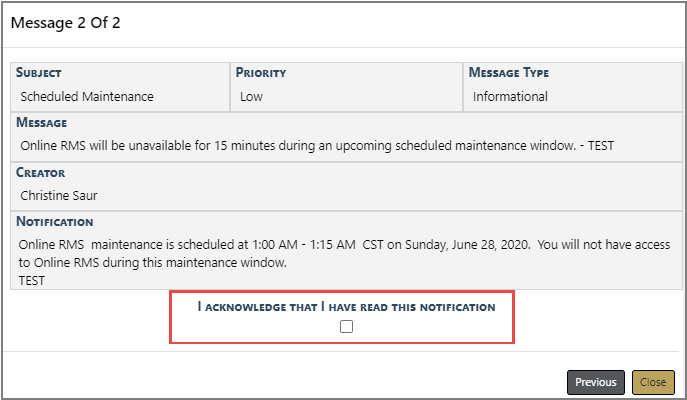
Task: Select the "Low" priority value
Action: pos(251,97)
